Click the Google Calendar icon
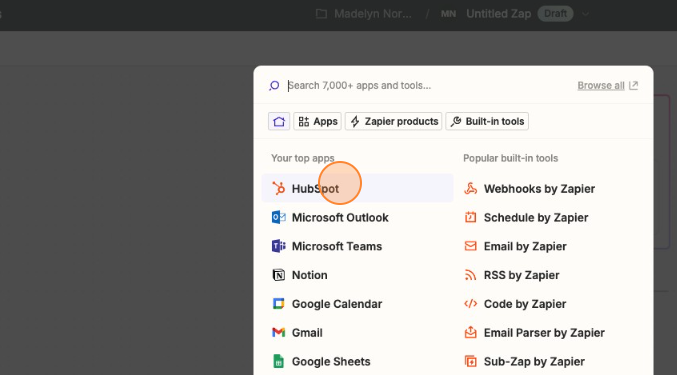The height and width of the screenshot is (375, 677). coord(278,304)
